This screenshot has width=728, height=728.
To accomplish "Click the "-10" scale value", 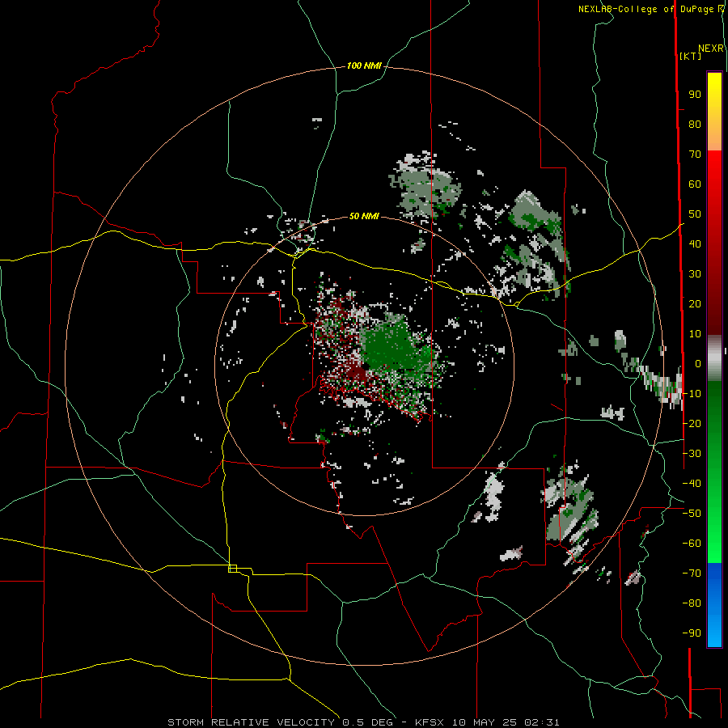I will tap(692, 394).
